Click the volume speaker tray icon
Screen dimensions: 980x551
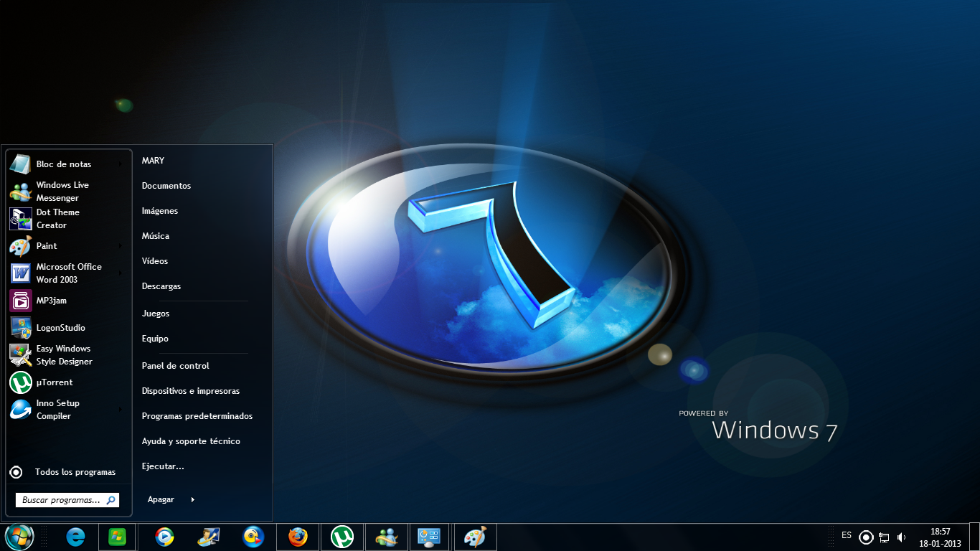point(901,537)
